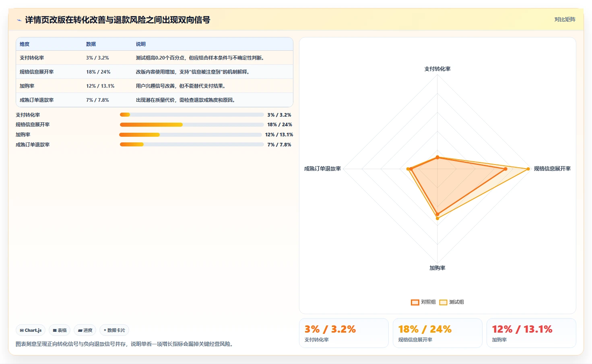Click the 支付转化率 radar axis label
592x364 pixels.
coord(437,69)
